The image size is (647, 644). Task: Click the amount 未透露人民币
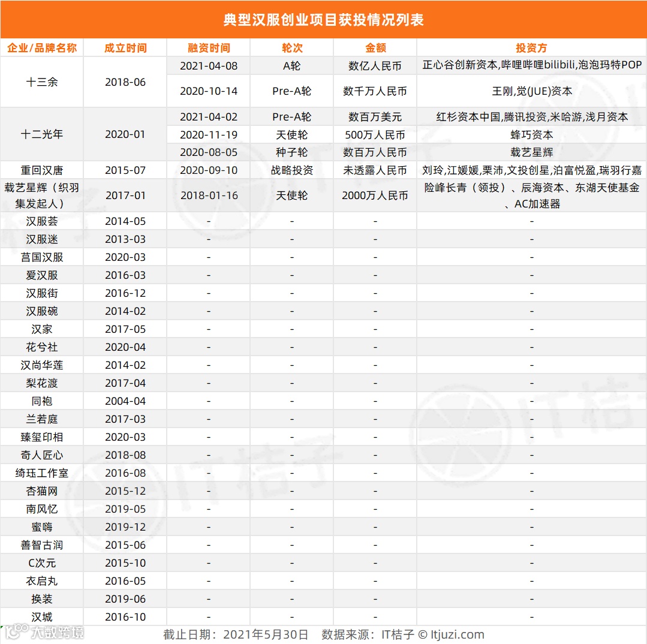[x=375, y=170]
